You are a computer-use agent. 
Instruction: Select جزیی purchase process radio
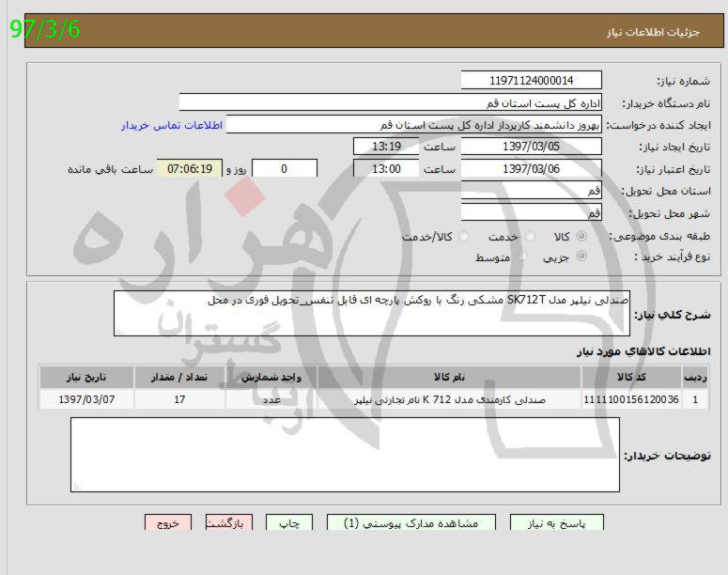tap(581, 256)
